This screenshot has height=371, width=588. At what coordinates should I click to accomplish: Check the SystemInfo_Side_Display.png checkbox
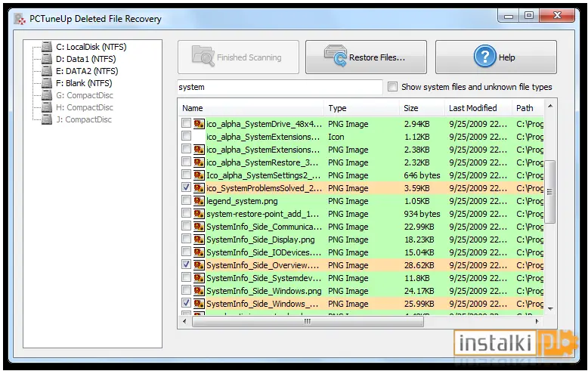click(186, 238)
